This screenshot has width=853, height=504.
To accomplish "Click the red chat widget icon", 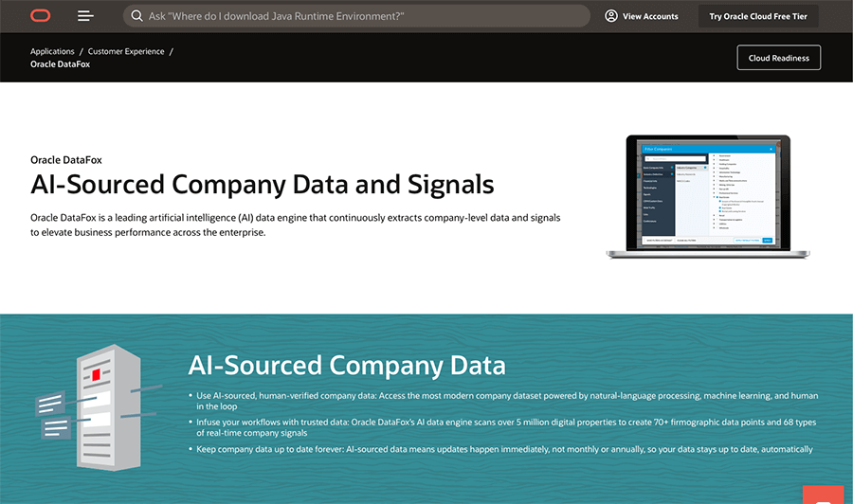I will (x=823, y=495).
